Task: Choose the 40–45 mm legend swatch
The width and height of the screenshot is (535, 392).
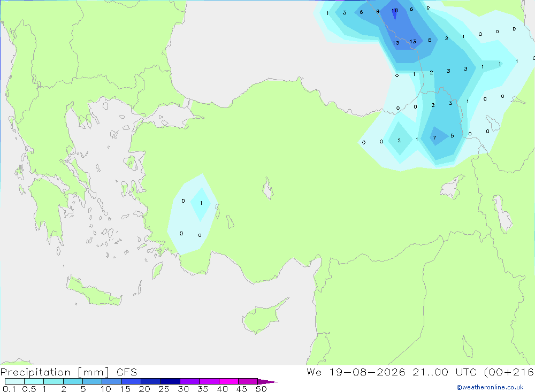Action: coord(228,381)
